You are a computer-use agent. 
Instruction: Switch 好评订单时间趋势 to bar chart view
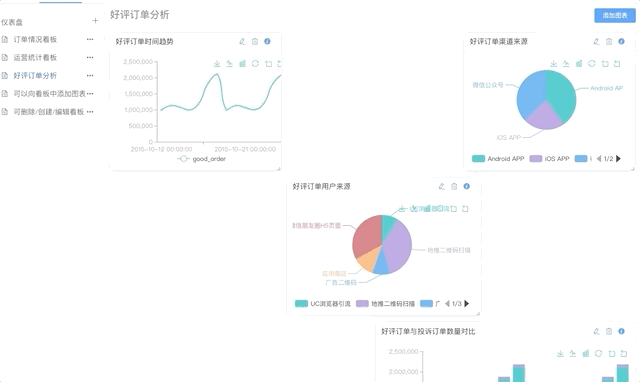click(242, 64)
